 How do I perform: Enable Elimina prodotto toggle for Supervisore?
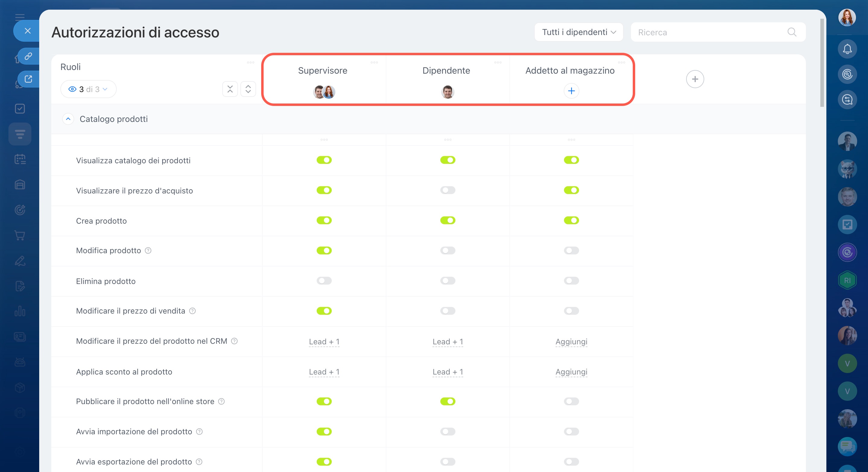[324, 281]
